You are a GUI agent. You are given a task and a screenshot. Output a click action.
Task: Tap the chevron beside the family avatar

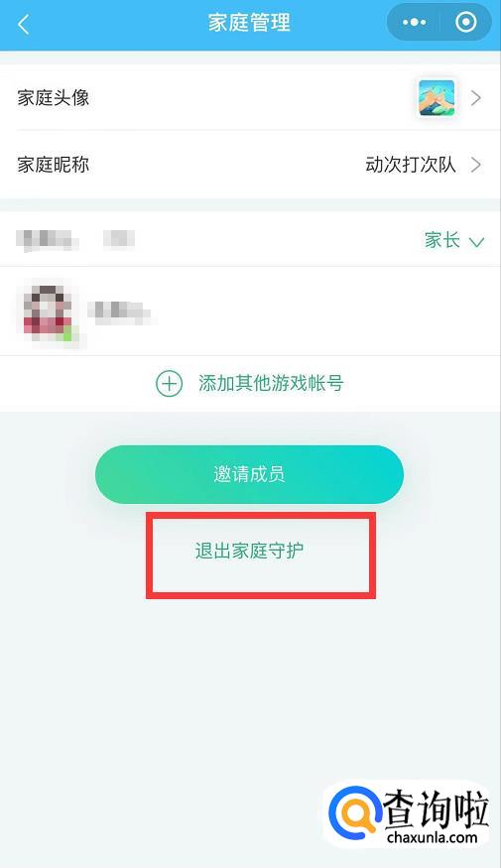tap(476, 98)
